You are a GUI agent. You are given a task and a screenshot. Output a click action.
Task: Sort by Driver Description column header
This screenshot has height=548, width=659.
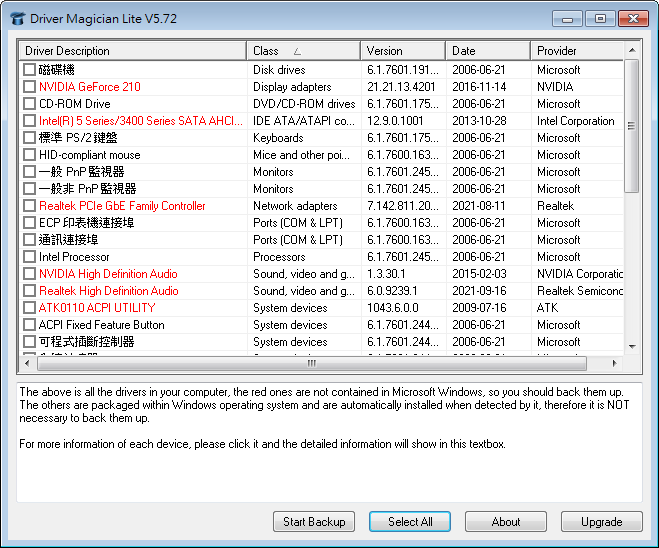tap(132, 51)
